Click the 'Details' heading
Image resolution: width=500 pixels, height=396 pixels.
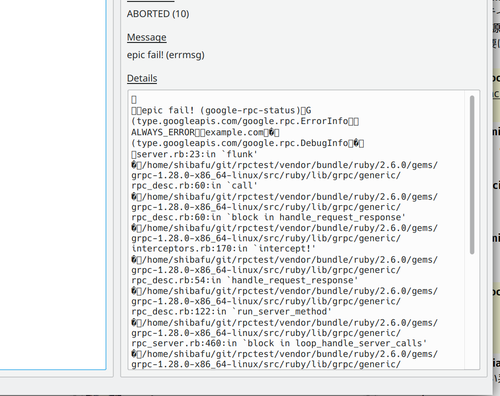pos(142,78)
